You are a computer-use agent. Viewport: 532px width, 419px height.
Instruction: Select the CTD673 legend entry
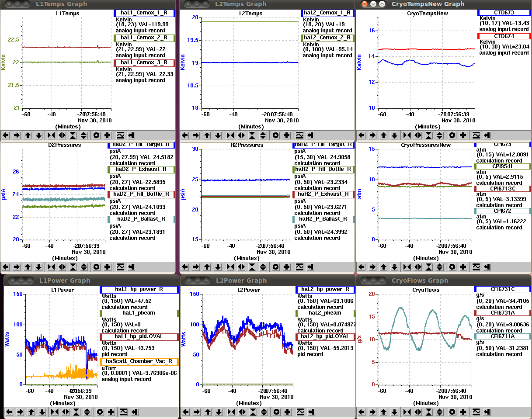(504, 13)
